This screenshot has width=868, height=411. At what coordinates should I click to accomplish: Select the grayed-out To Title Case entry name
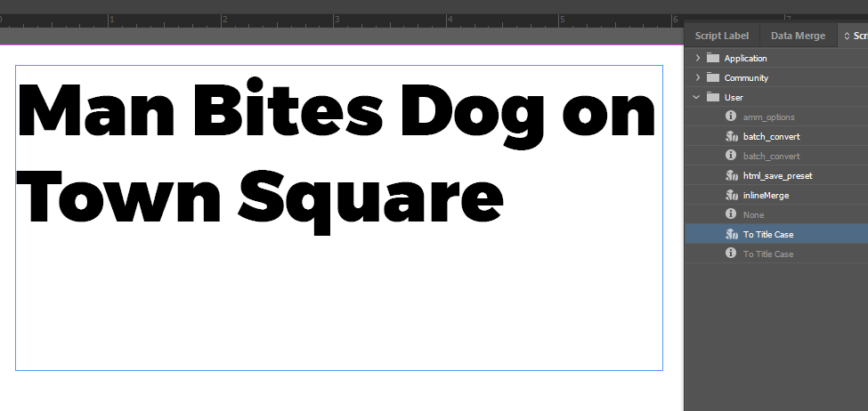[768, 254]
